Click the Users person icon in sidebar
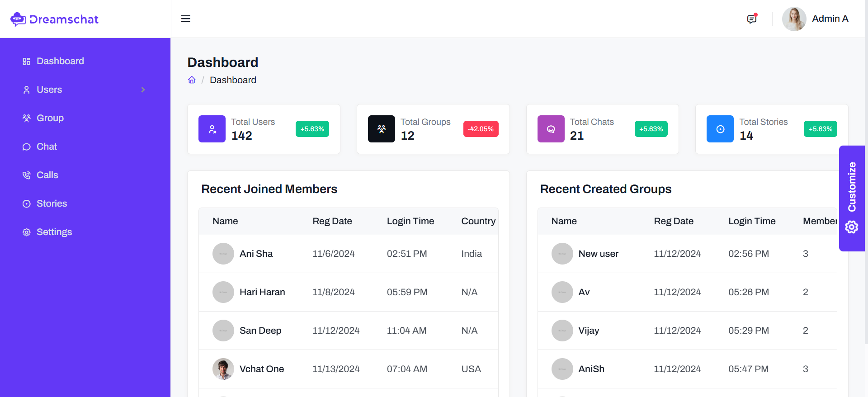 (27, 90)
